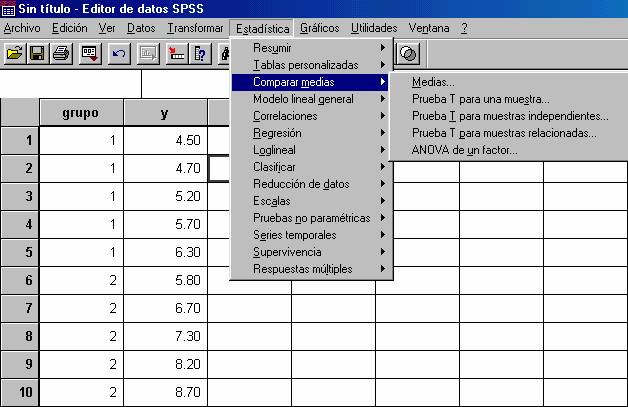
Task: Open the Transformar menu
Action: click(x=195, y=28)
